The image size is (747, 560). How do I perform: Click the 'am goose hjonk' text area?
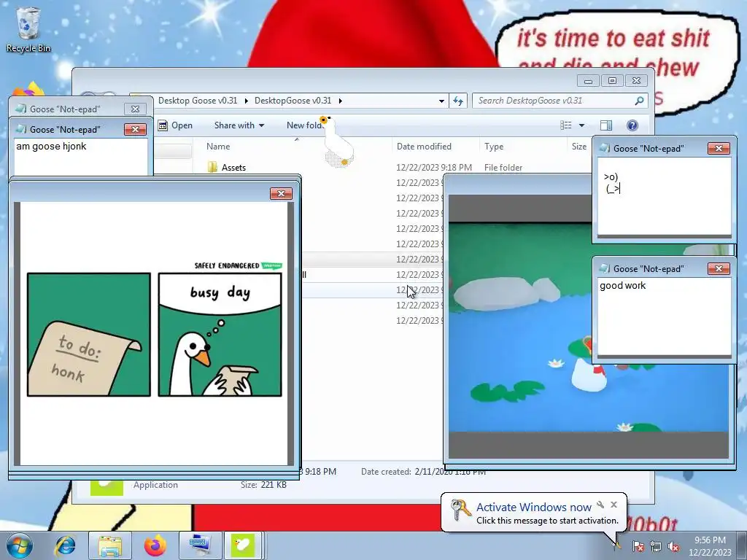tap(80, 157)
